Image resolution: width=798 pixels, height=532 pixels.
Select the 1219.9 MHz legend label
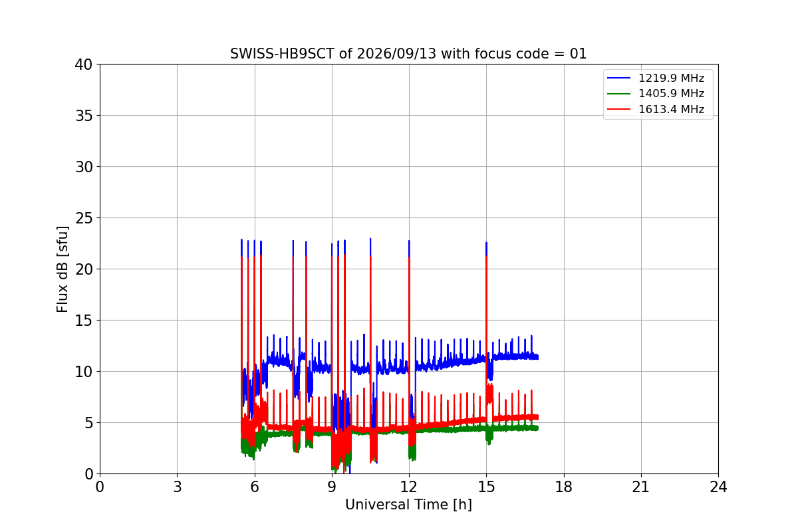coord(672,78)
